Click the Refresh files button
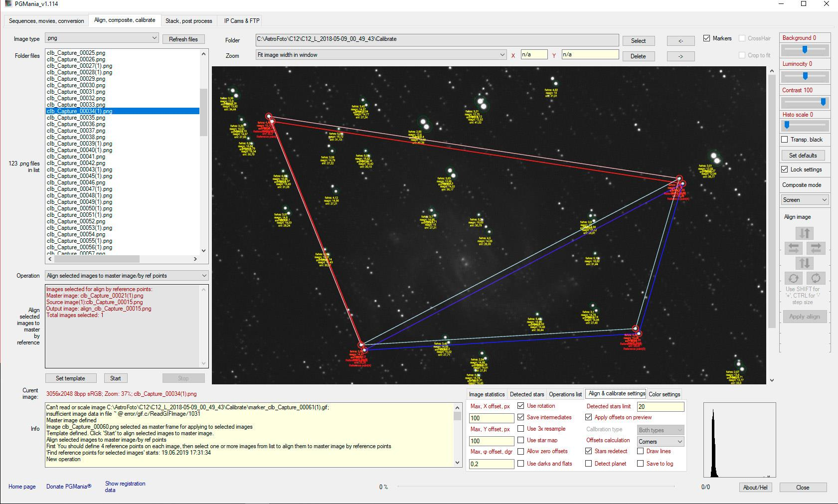This screenshot has width=838, height=504. click(x=183, y=39)
